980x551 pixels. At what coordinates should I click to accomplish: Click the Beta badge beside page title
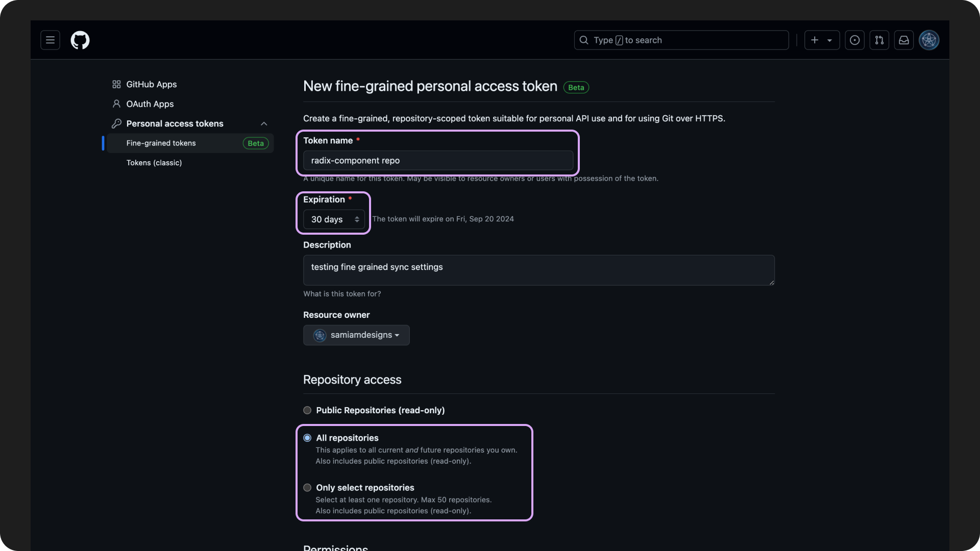[x=576, y=87]
